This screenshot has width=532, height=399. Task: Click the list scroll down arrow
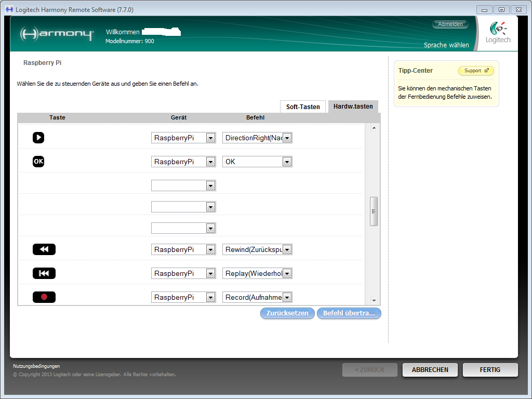click(374, 301)
